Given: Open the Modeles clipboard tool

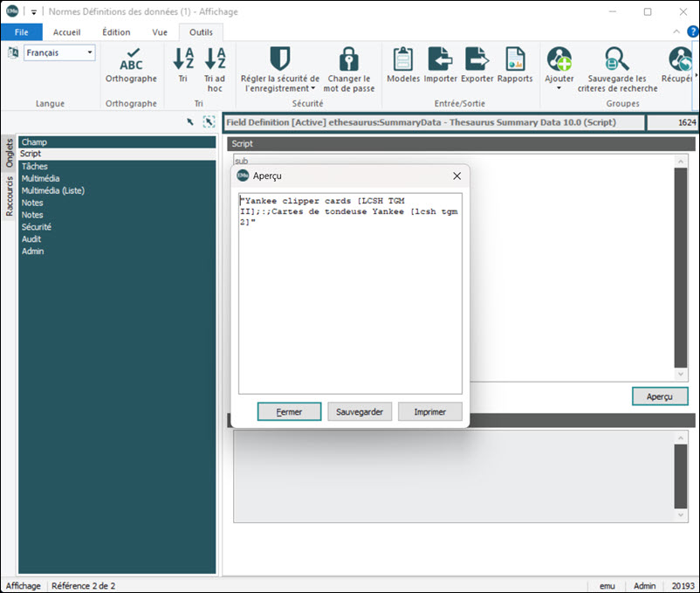Looking at the screenshot, I should point(403,65).
